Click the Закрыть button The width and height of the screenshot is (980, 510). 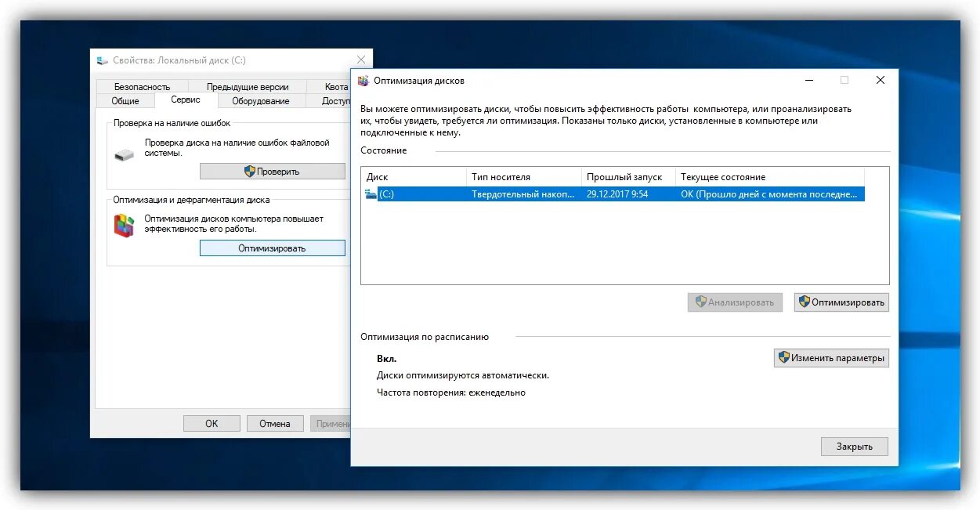coord(854,446)
